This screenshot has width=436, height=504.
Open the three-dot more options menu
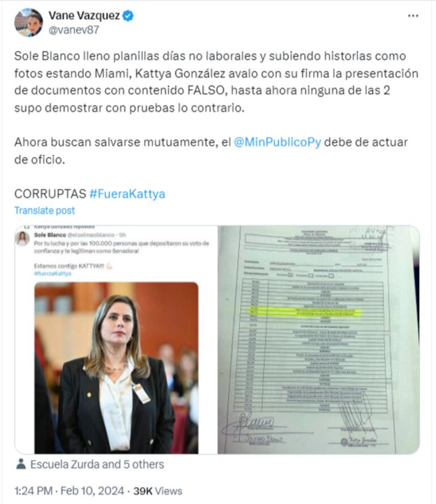pyautogui.click(x=413, y=16)
